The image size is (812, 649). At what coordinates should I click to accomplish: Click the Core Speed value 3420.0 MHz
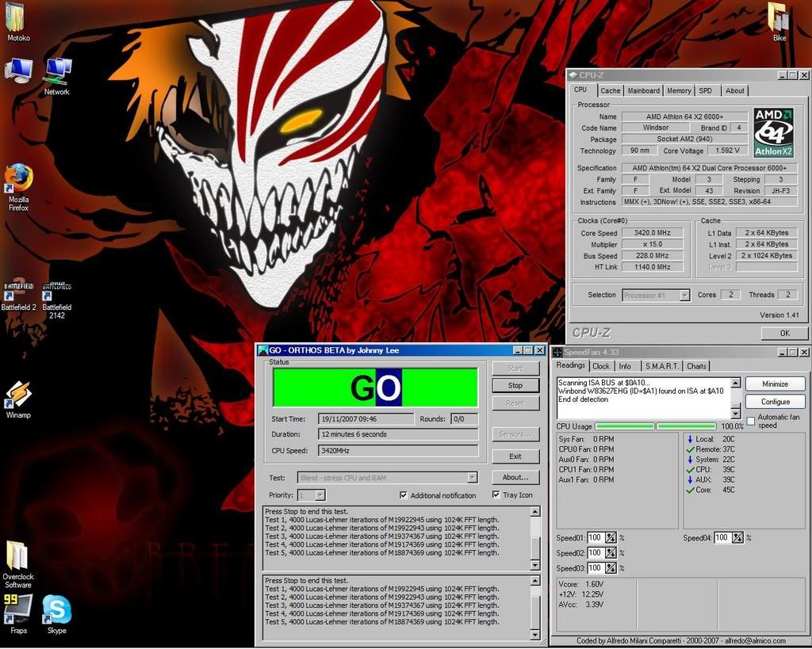point(652,233)
